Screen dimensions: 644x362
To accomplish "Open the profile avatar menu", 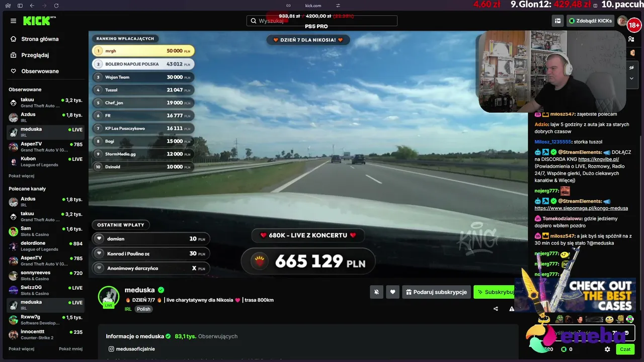I will tap(623, 21).
